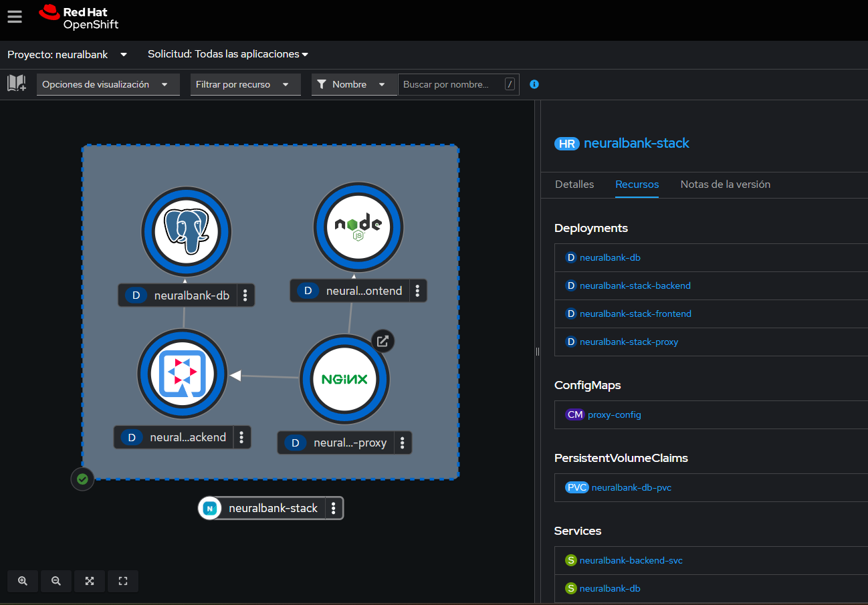Click the blue info icon beside the search field
868x605 pixels.
click(534, 84)
